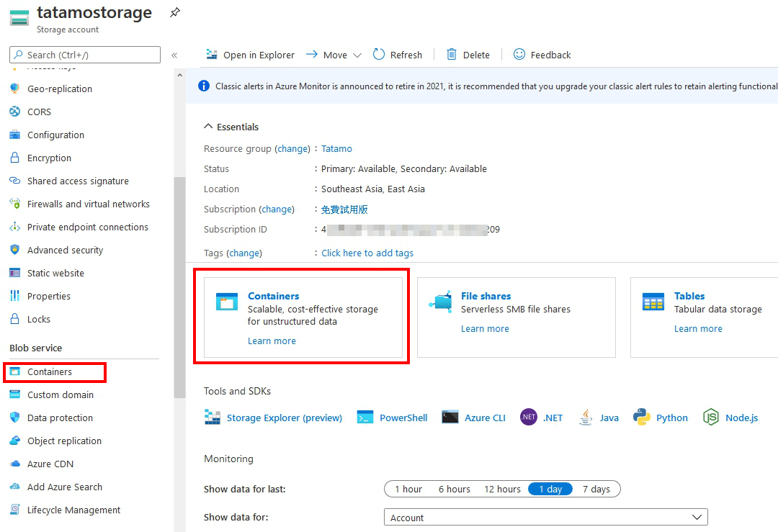Click the sidebar vertical scrollbar thumb
Screen dimensions: 778x532
(x=179, y=287)
